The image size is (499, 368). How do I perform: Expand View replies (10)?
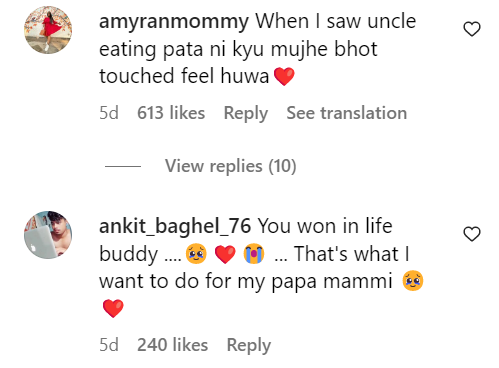point(230,166)
